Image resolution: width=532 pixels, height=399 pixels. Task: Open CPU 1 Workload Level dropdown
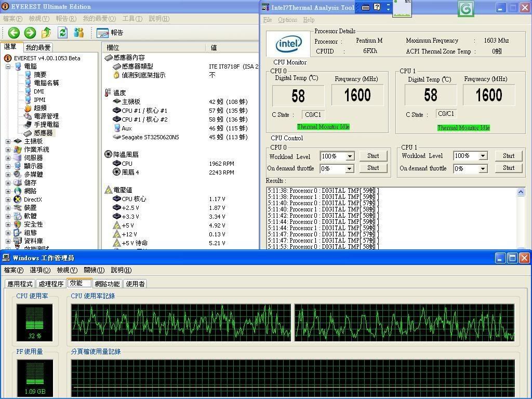click(x=483, y=156)
